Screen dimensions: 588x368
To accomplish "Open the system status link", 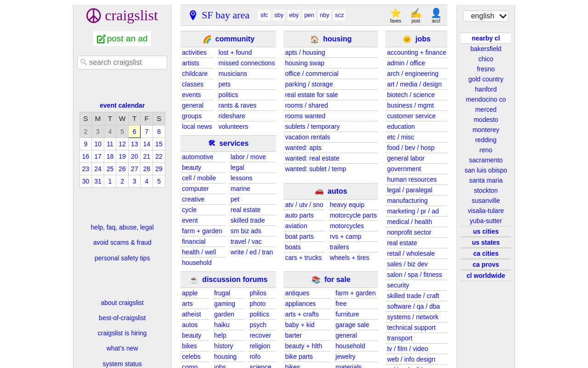I will 122,364.
